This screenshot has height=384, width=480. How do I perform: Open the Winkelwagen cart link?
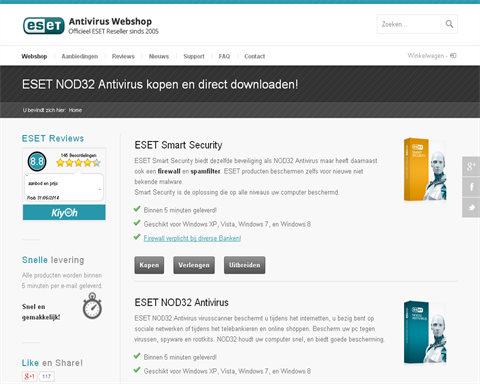tap(432, 56)
